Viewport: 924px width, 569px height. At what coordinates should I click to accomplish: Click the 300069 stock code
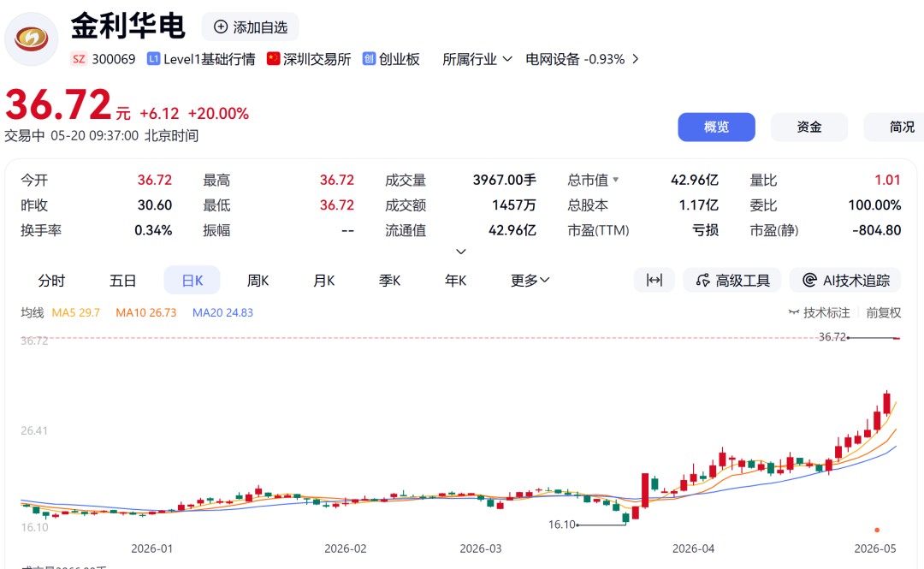(114, 59)
